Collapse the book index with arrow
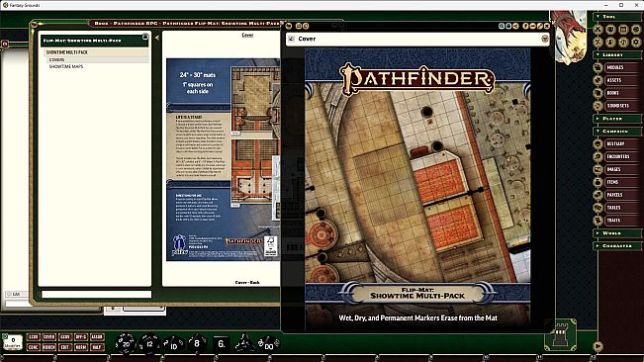644x362 pixels. pyautogui.click(x=157, y=38)
